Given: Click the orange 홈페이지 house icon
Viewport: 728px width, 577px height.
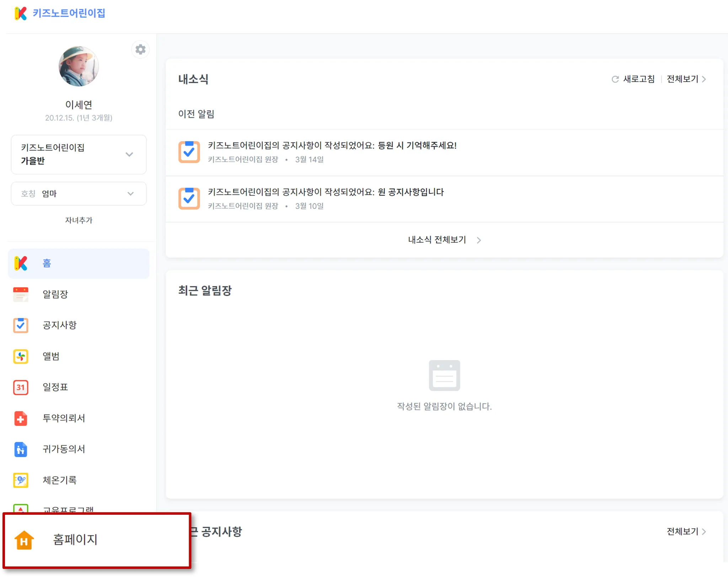Looking at the screenshot, I should click(24, 540).
